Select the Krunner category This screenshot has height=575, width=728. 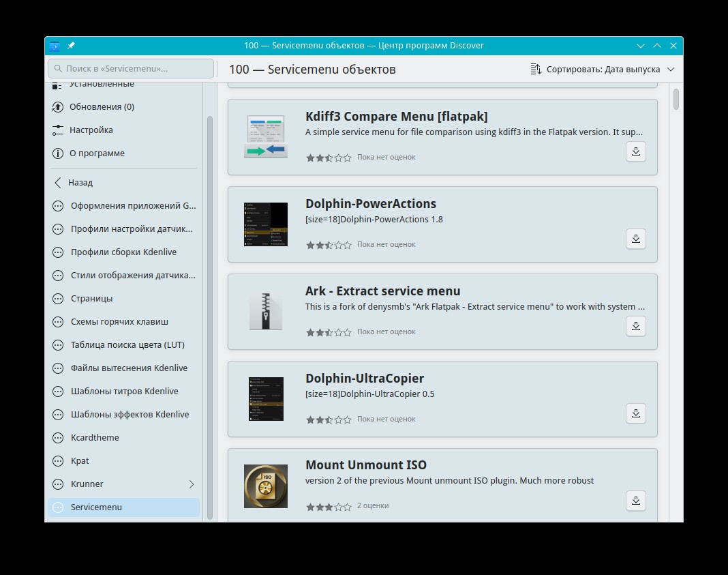(x=123, y=484)
